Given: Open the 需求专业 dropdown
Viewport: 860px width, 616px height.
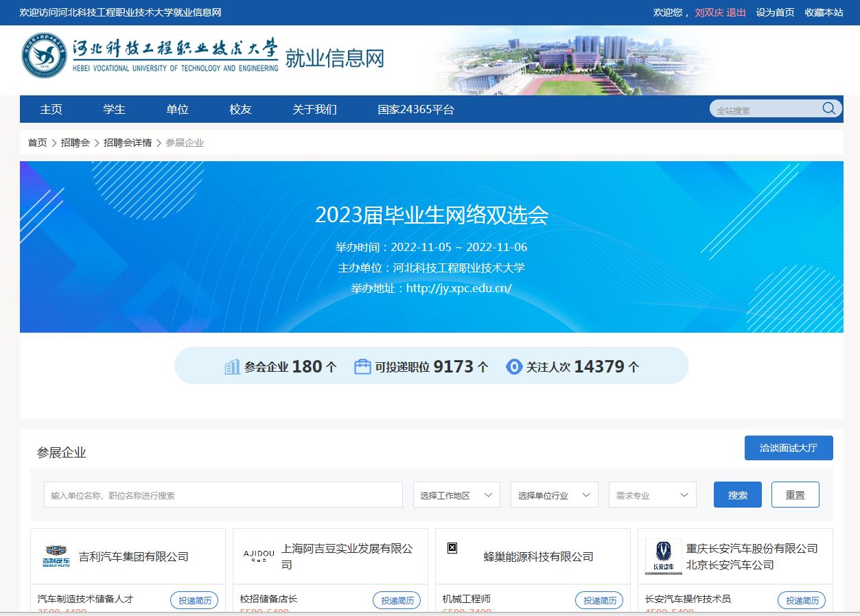Looking at the screenshot, I should (x=652, y=495).
